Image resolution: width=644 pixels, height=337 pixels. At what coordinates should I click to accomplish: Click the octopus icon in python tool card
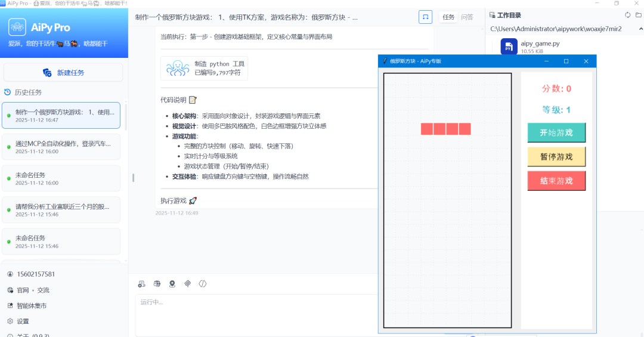178,68
